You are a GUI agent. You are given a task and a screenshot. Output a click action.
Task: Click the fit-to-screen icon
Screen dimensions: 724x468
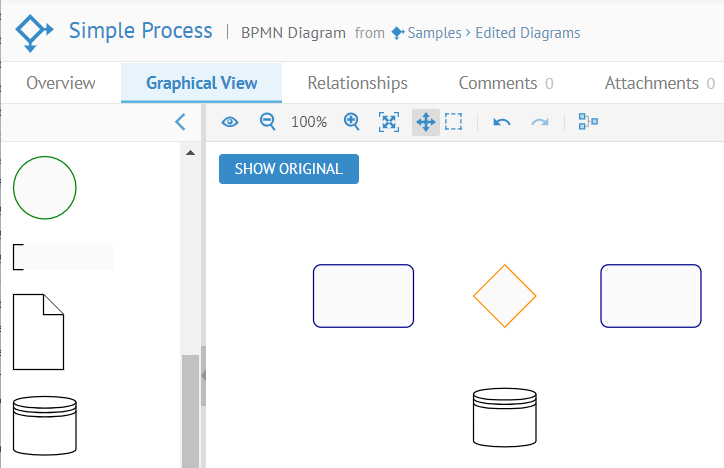click(x=389, y=122)
